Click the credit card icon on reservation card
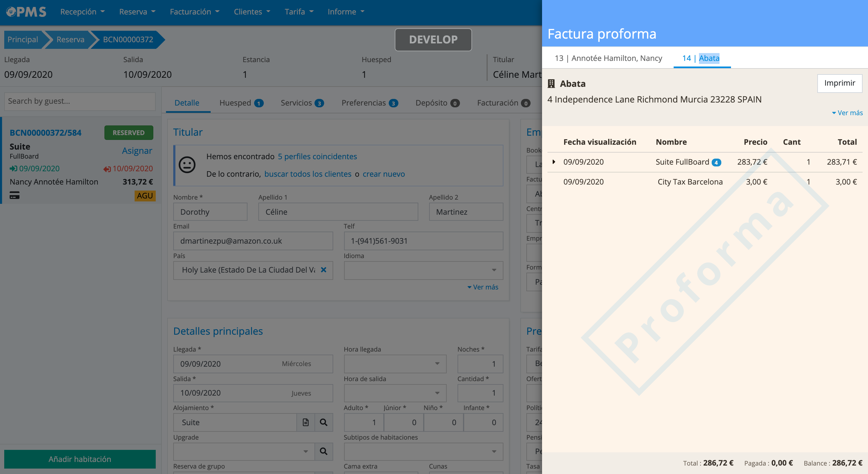The height and width of the screenshot is (474, 868). tap(14, 195)
